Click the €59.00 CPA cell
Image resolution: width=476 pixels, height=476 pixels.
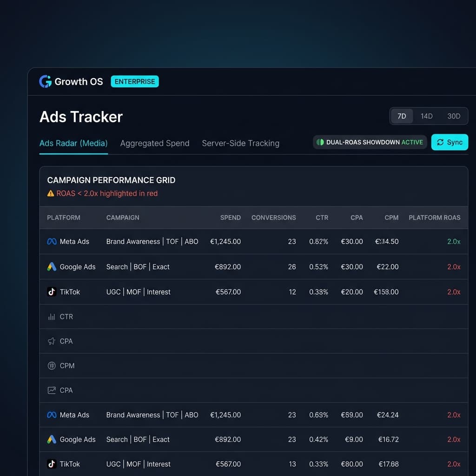point(351,415)
